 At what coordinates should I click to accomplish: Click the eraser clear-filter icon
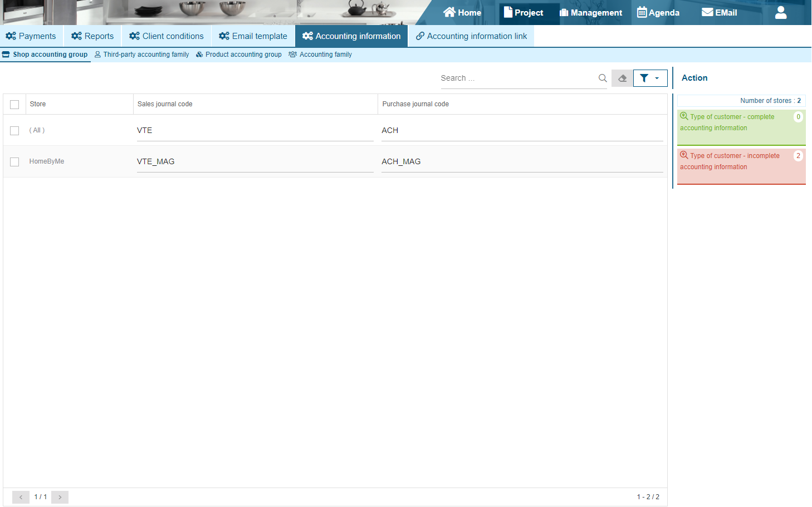[622, 78]
